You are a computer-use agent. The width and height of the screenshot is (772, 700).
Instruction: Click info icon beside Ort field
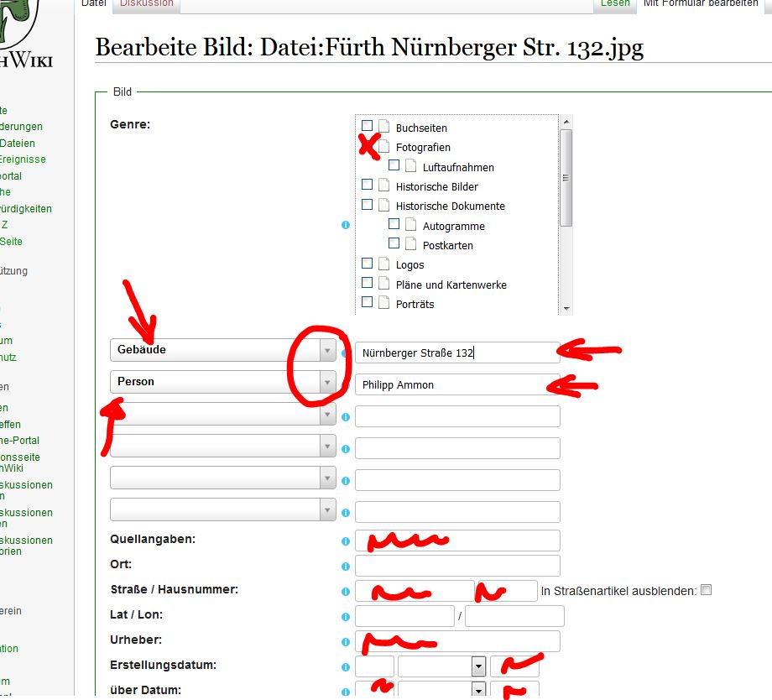pos(345,567)
